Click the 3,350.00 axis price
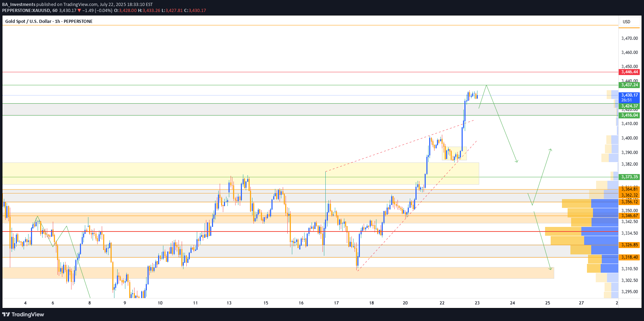Screen dimensions: 644x321 point(630,211)
